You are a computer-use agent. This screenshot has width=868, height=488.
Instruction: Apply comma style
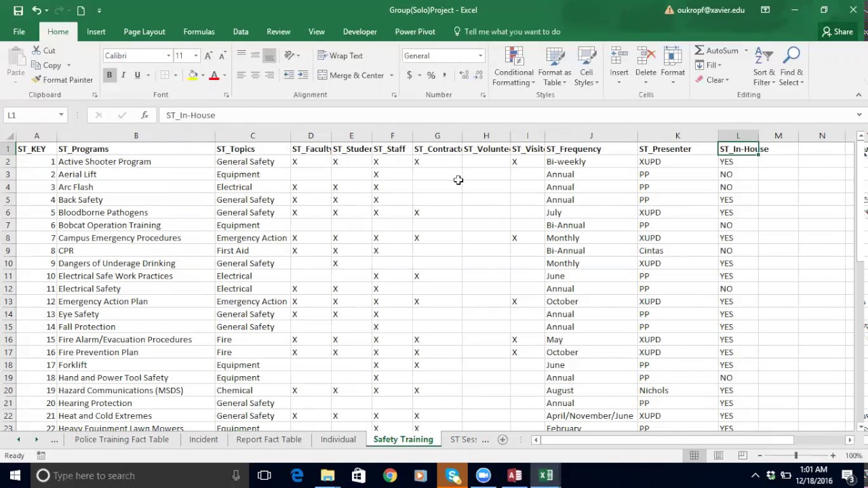pyautogui.click(x=444, y=75)
